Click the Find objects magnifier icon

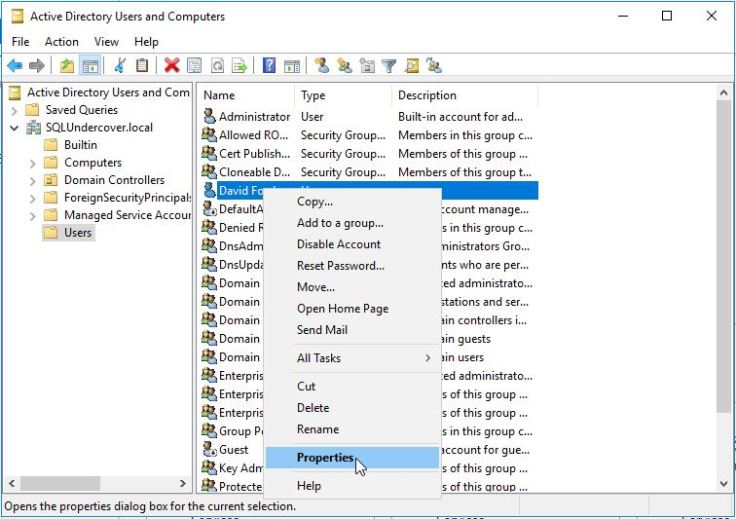(x=412, y=66)
